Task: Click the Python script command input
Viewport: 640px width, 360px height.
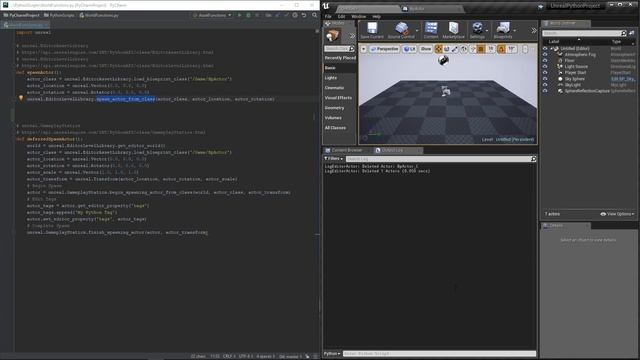Action: 439,353
